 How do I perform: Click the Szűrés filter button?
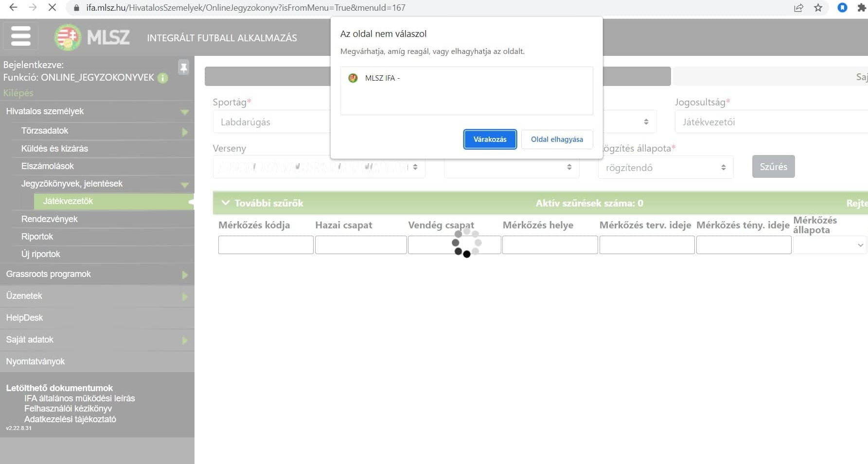click(773, 167)
